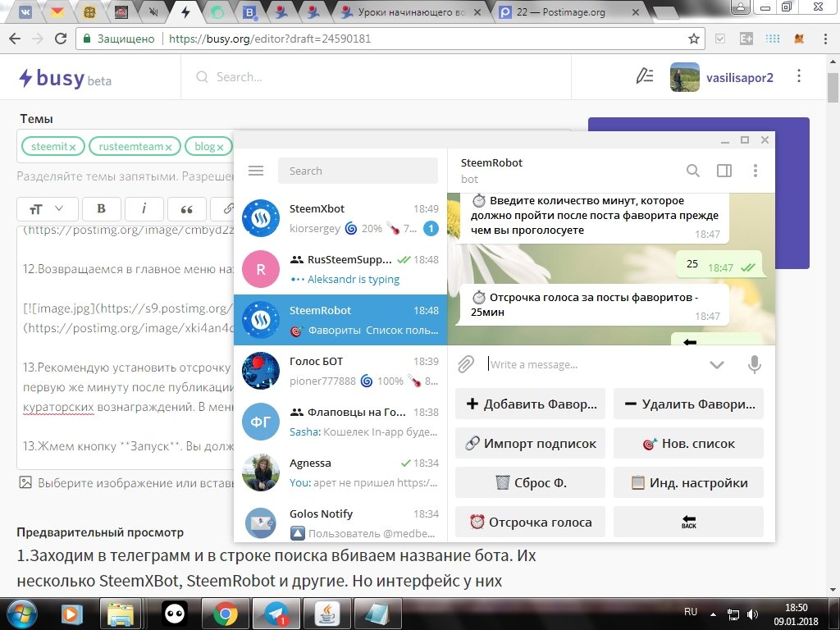
Task: Click the busy Search field
Action: (x=376, y=77)
